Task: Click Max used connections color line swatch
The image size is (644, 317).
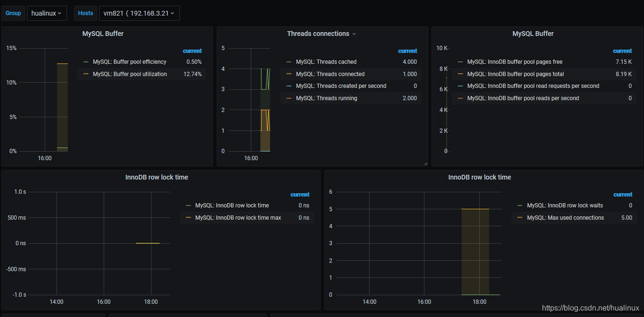Action: 520,218
